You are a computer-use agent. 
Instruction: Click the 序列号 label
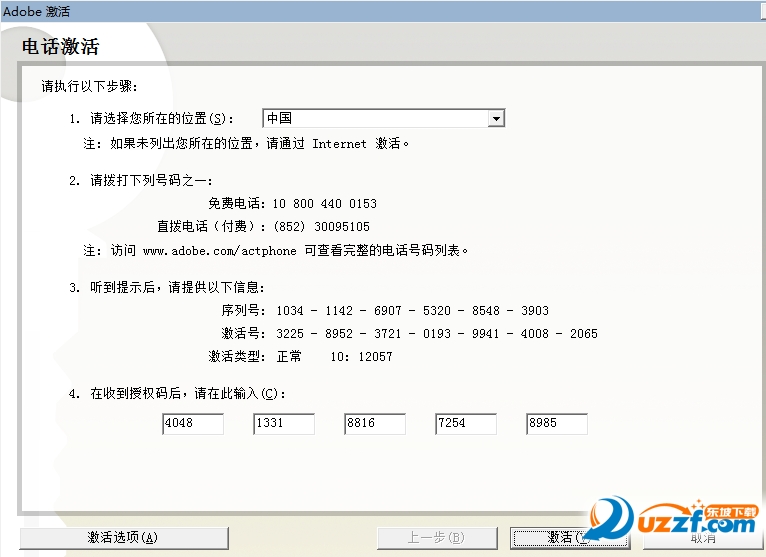coord(243,311)
